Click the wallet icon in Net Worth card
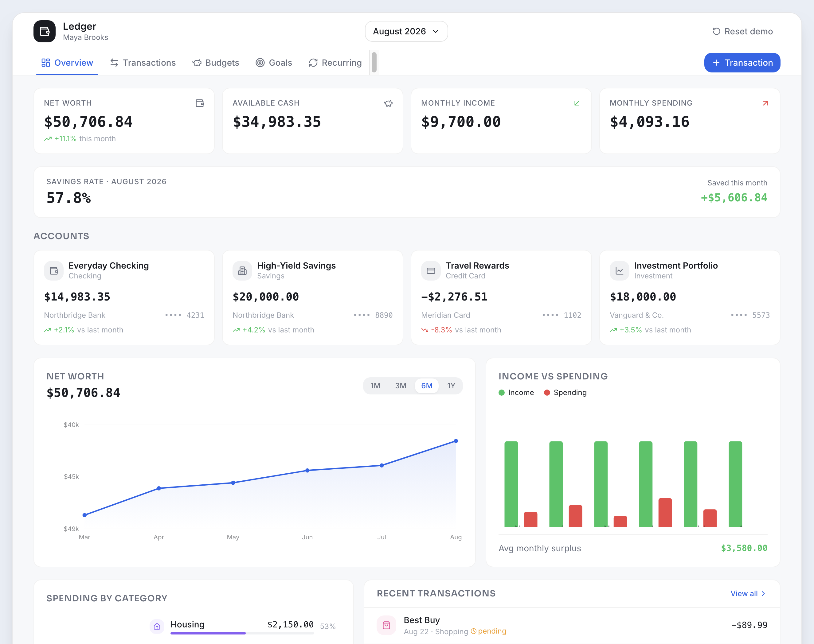 [x=200, y=103]
